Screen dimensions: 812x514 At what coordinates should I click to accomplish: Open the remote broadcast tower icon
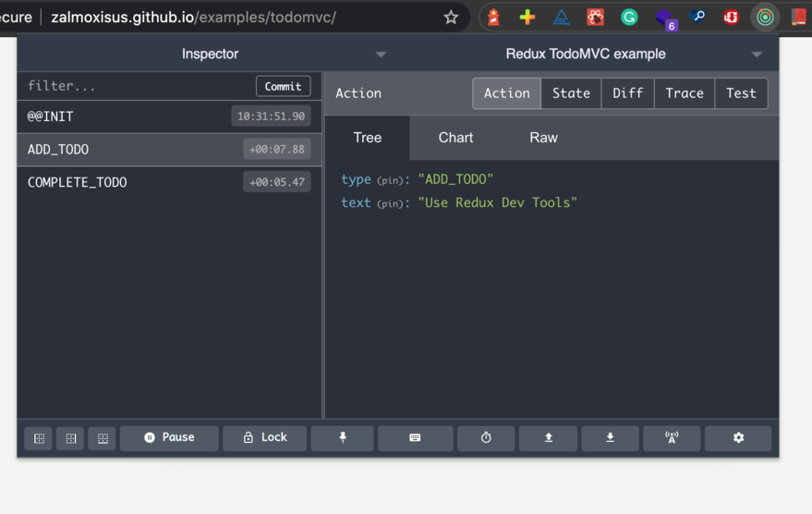pos(672,438)
